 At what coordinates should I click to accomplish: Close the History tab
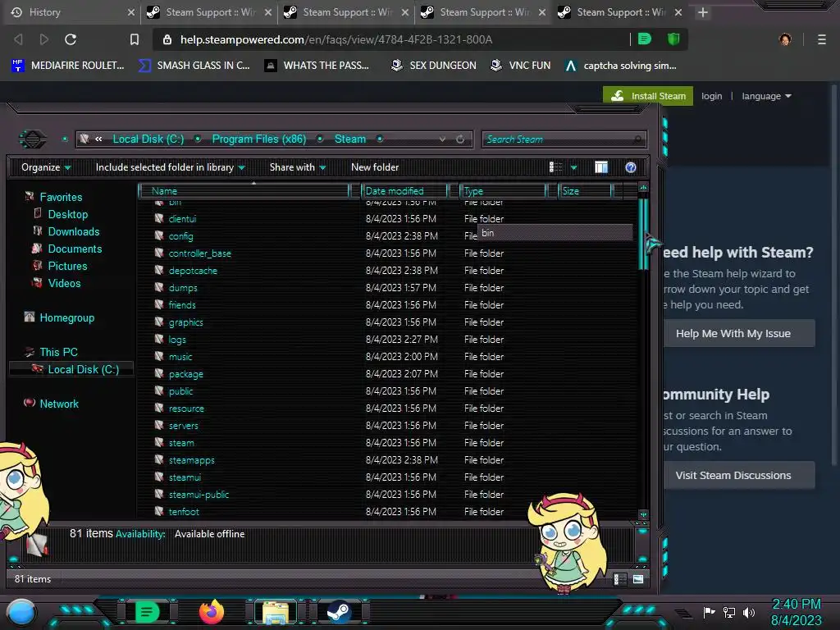click(x=130, y=12)
